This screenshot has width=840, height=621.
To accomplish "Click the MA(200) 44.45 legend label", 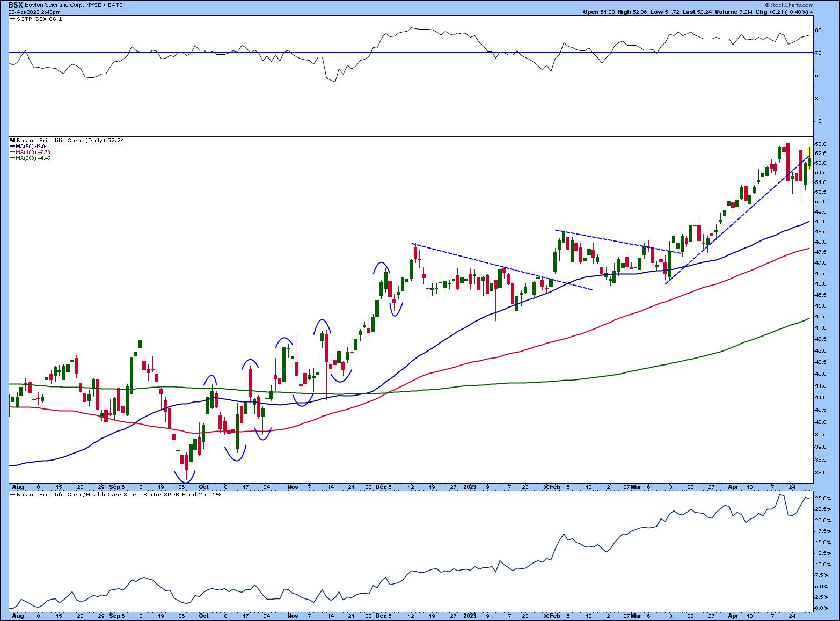I will (x=33, y=158).
